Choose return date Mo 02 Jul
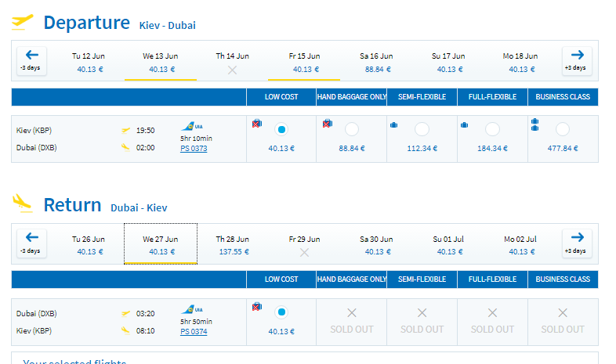This screenshot has height=364, width=616. point(520,245)
